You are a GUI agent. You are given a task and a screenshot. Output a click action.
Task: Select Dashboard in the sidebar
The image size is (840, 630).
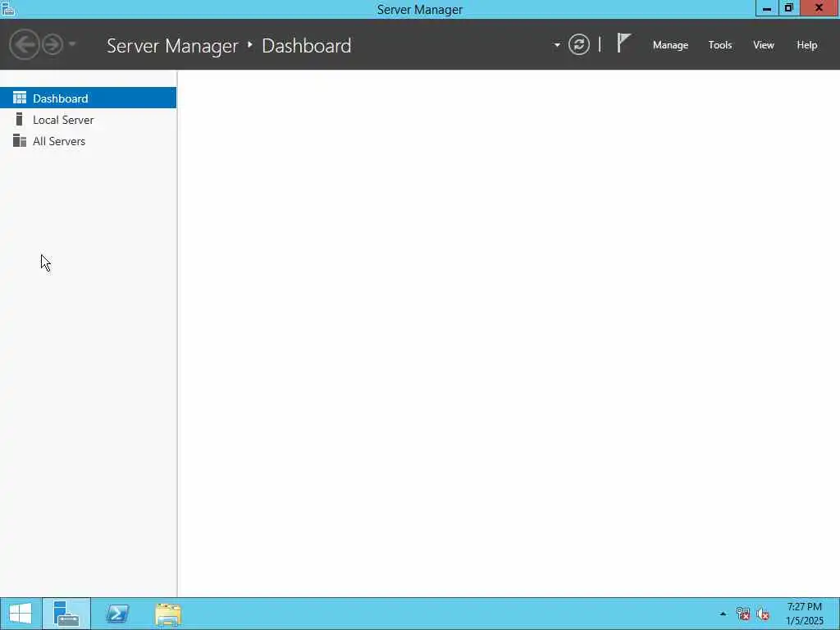coord(88,98)
